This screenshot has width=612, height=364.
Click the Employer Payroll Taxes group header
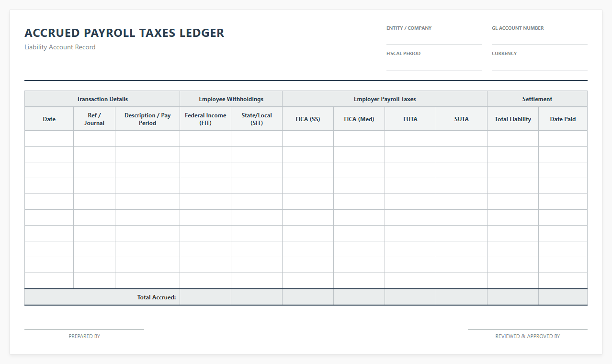point(385,99)
